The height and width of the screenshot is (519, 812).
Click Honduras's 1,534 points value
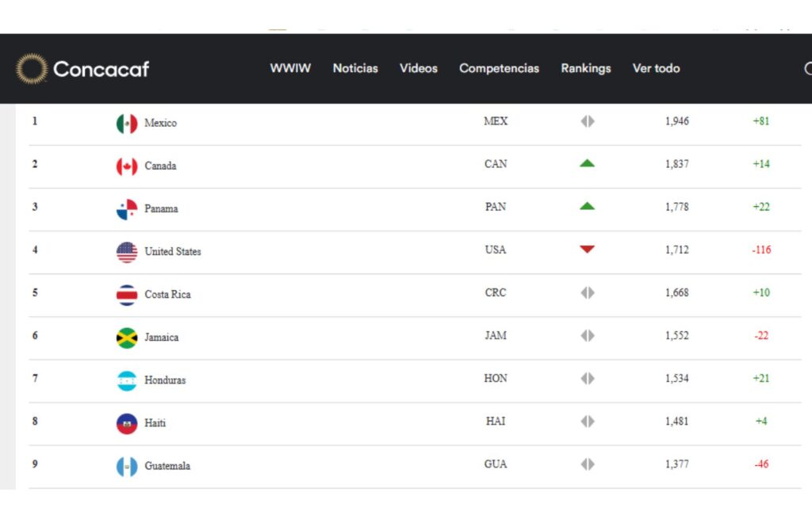click(677, 378)
